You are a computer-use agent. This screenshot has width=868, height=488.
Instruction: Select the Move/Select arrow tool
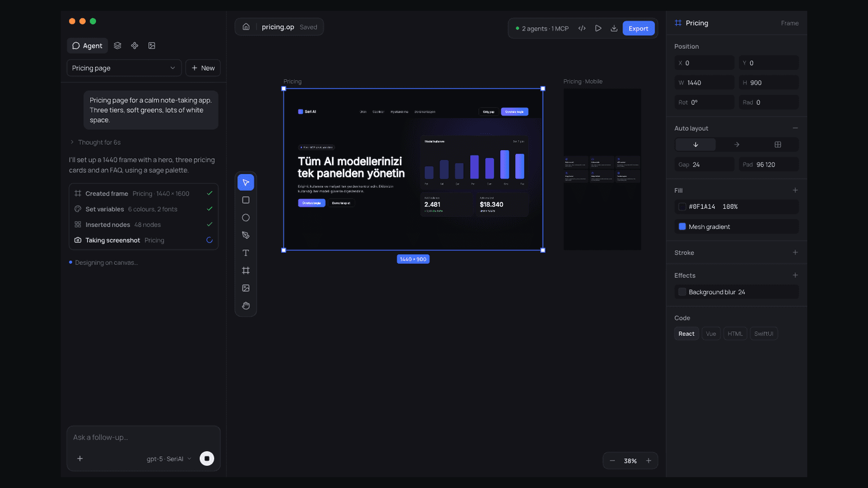click(x=246, y=183)
